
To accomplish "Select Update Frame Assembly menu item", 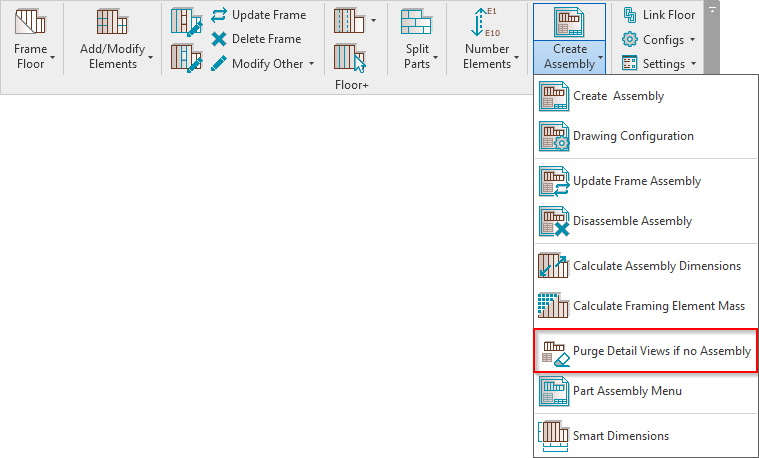I will pyautogui.click(x=636, y=181).
